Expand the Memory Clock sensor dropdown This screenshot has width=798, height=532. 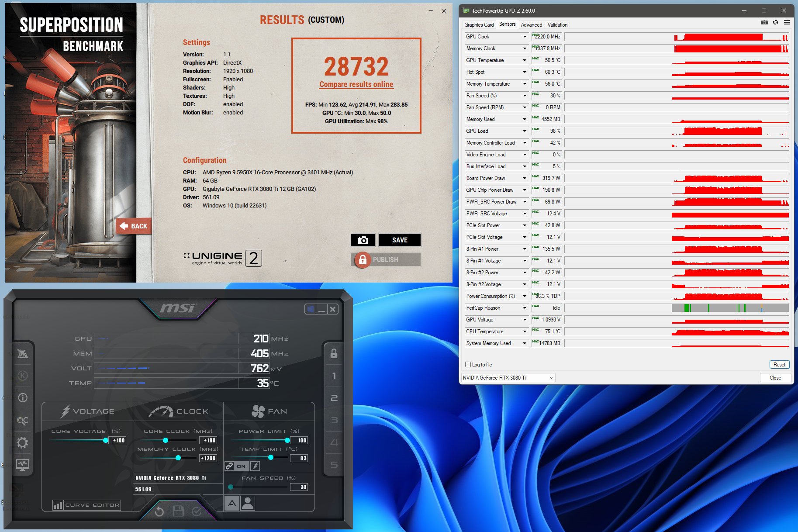click(525, 48)
